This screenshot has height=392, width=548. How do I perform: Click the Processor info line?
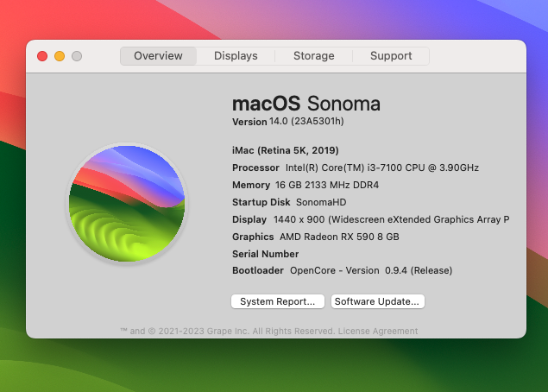pos(355,168)
